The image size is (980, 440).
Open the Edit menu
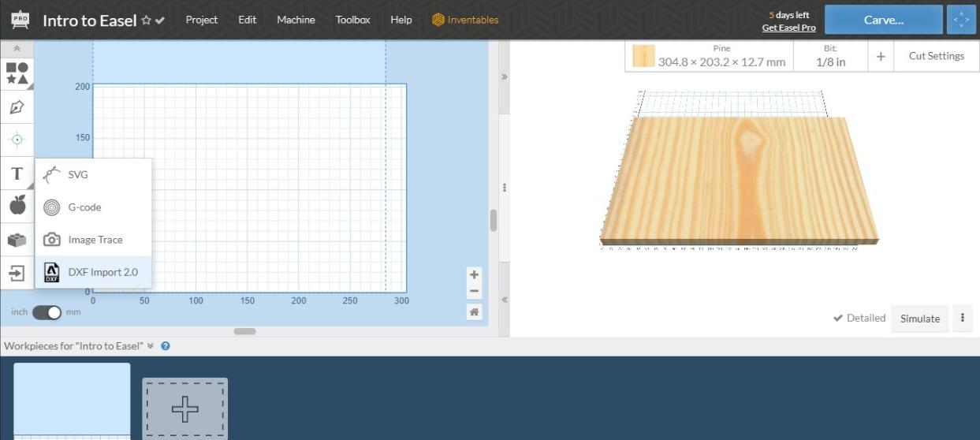coord(248,20)
